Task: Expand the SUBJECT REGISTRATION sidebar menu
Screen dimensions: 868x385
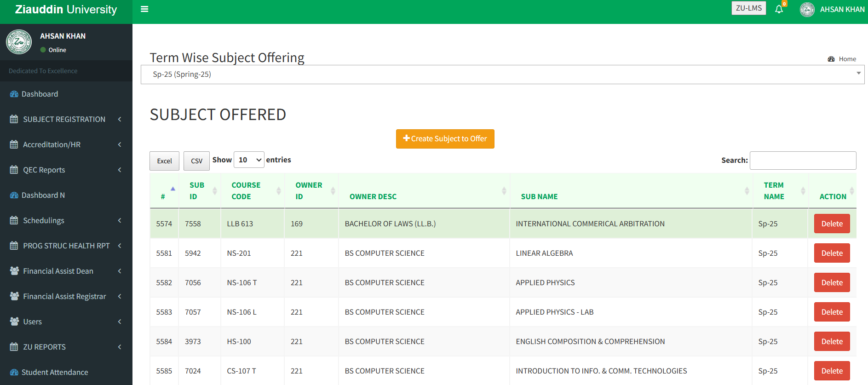Action: 64,119
